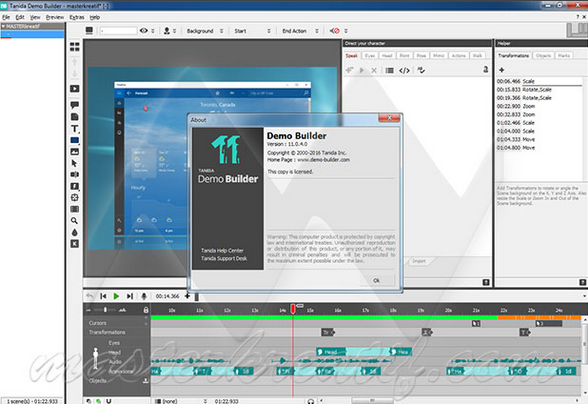Viewport: 588px width, 404px height.
Task: Open the Start dropdown
Action: click(252, 31)
